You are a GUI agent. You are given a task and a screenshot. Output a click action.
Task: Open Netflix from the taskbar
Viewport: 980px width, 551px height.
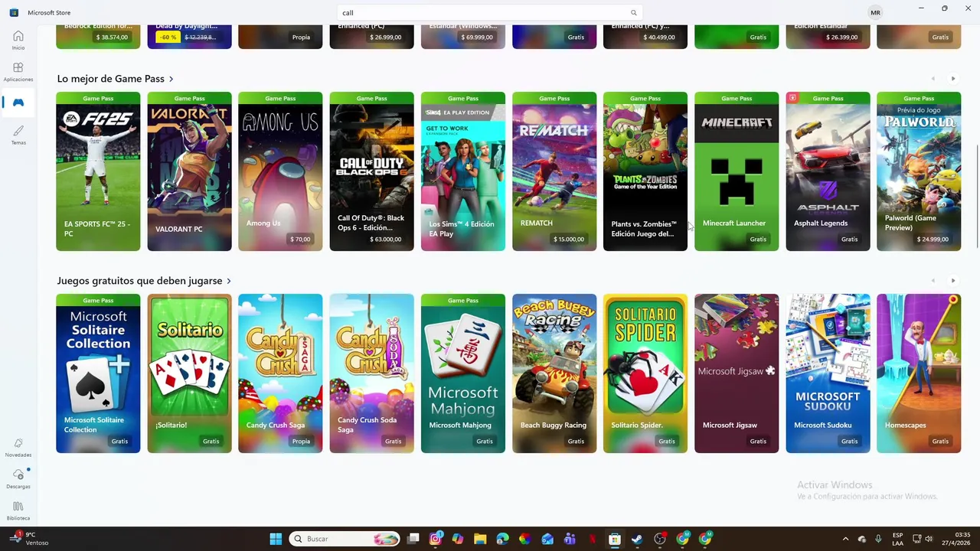coord(592,539)
